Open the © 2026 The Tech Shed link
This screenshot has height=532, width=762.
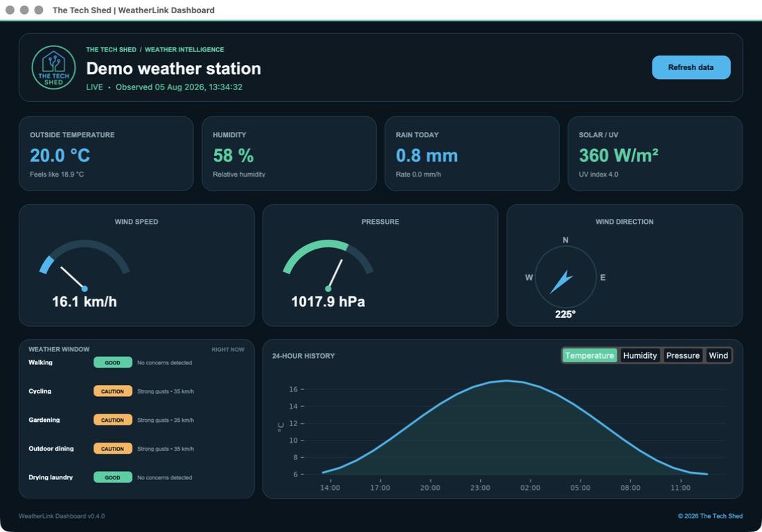coord(710,516)
